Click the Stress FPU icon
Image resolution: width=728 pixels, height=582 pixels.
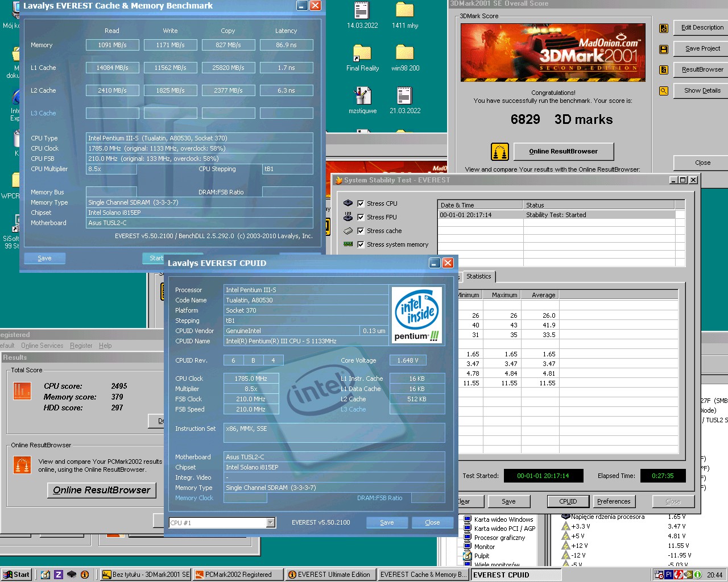pos(348,217)
